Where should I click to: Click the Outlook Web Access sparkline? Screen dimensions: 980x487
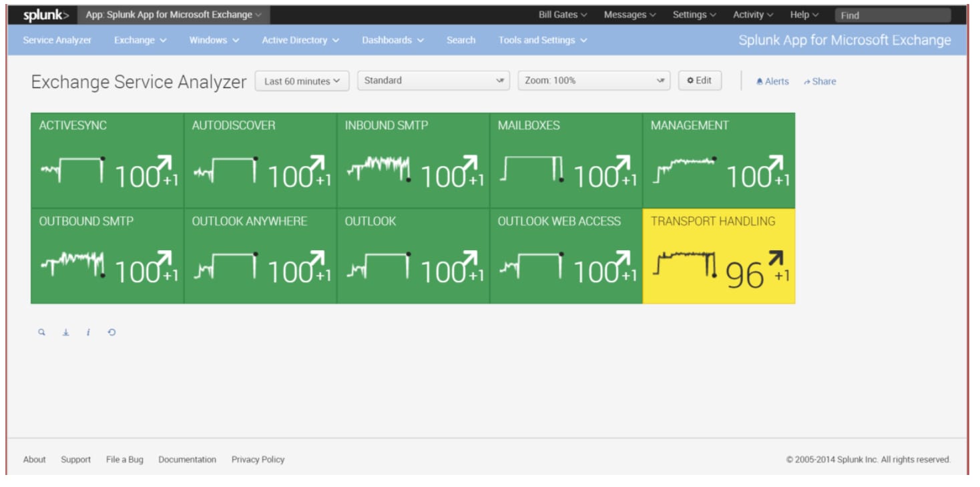(x=531, y=265)
